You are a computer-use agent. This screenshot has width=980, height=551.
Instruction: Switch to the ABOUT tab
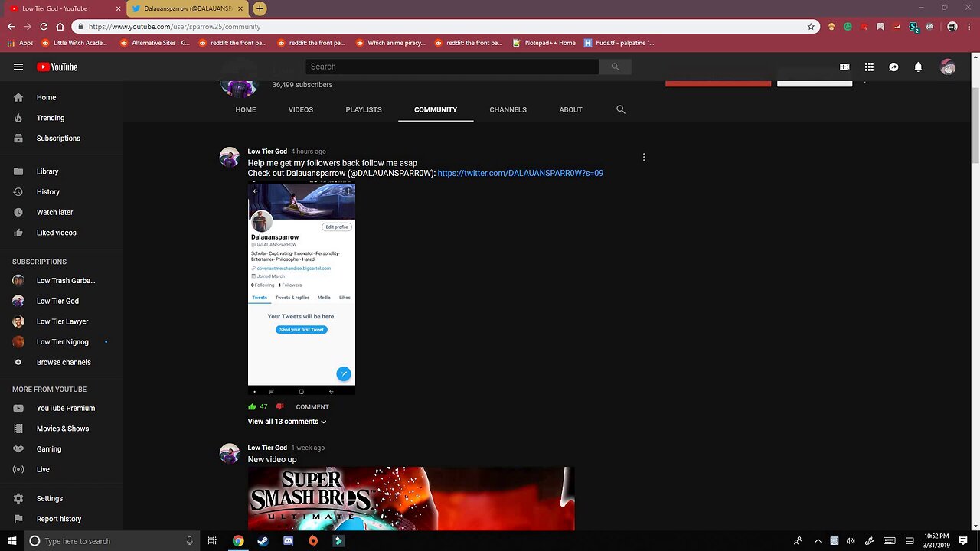570,109
